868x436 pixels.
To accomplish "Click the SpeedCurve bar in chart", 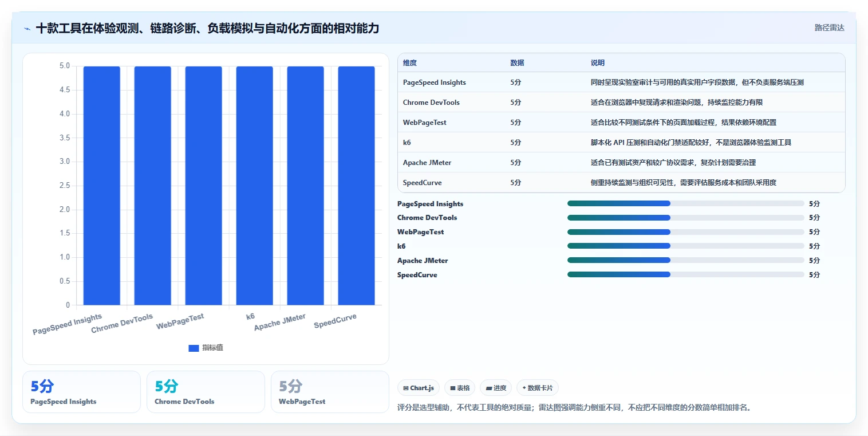I will pos(357,186).
